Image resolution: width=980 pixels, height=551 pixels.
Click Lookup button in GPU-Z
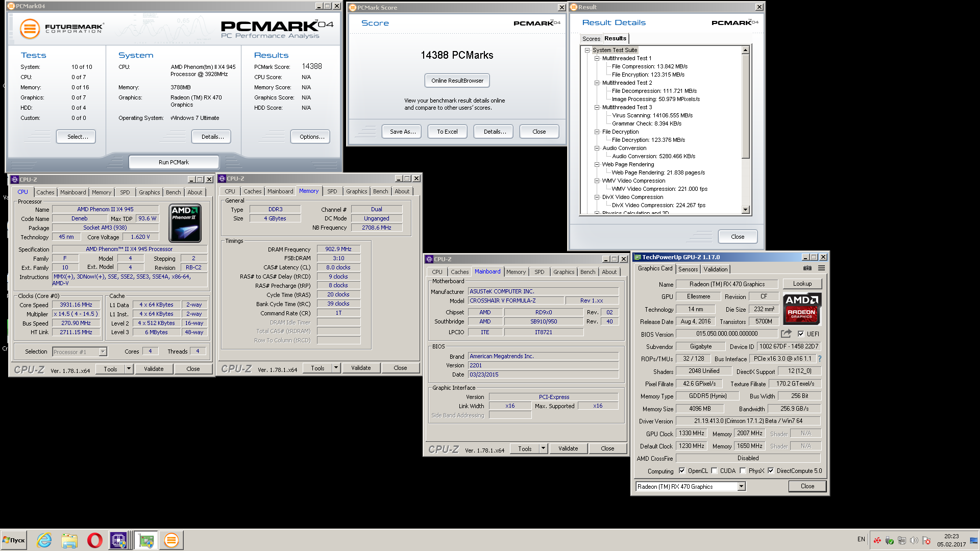pyautogui.click(x=802, y=284)
